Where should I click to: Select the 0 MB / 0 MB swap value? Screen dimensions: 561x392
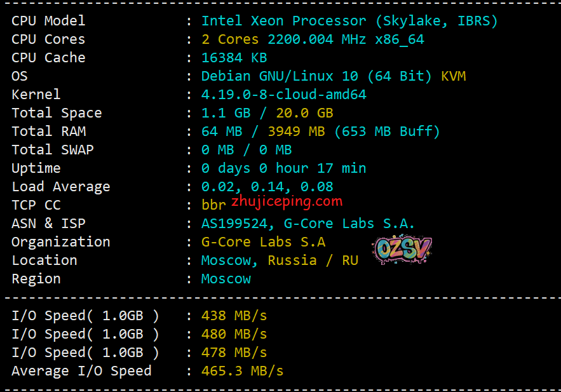click(247, 150)
